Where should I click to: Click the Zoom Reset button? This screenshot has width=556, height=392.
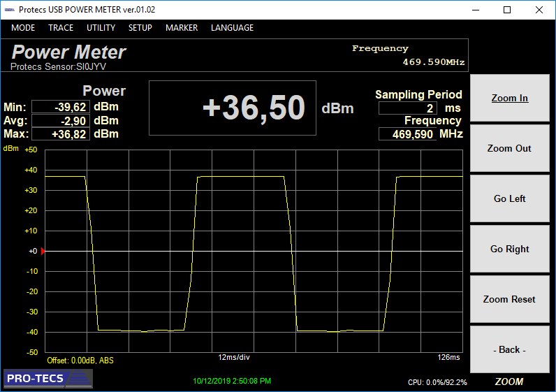[x=509, y=300]
